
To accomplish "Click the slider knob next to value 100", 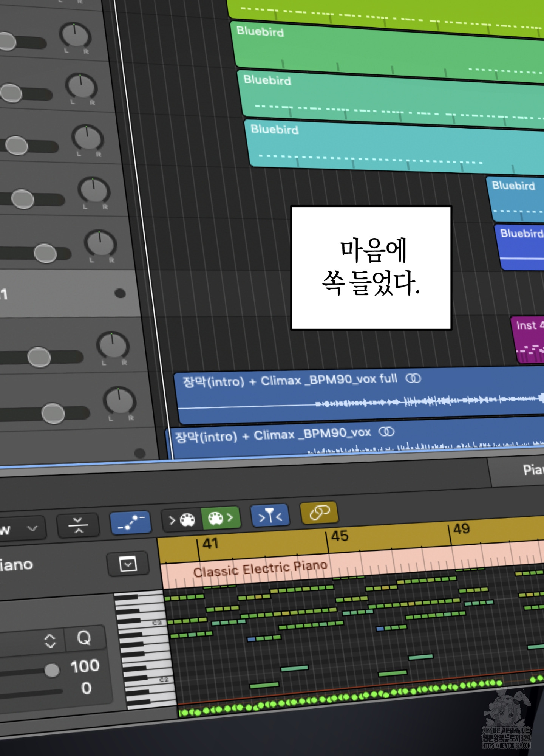I will 52,670.
